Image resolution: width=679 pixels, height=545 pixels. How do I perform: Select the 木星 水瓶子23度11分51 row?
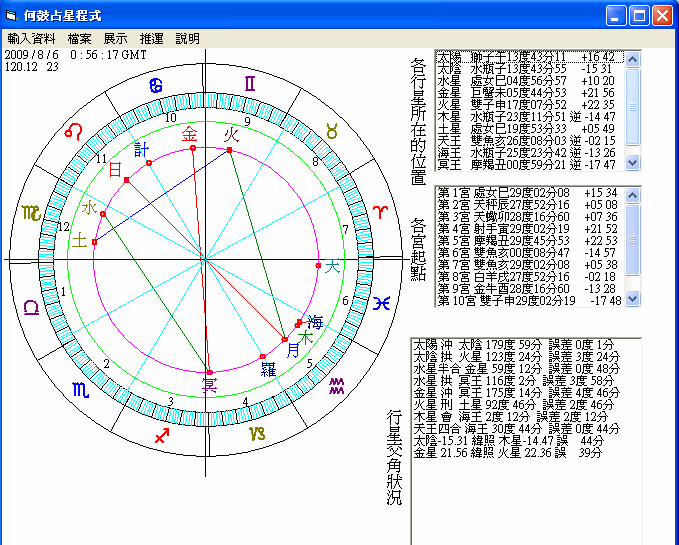click(530, 117)
